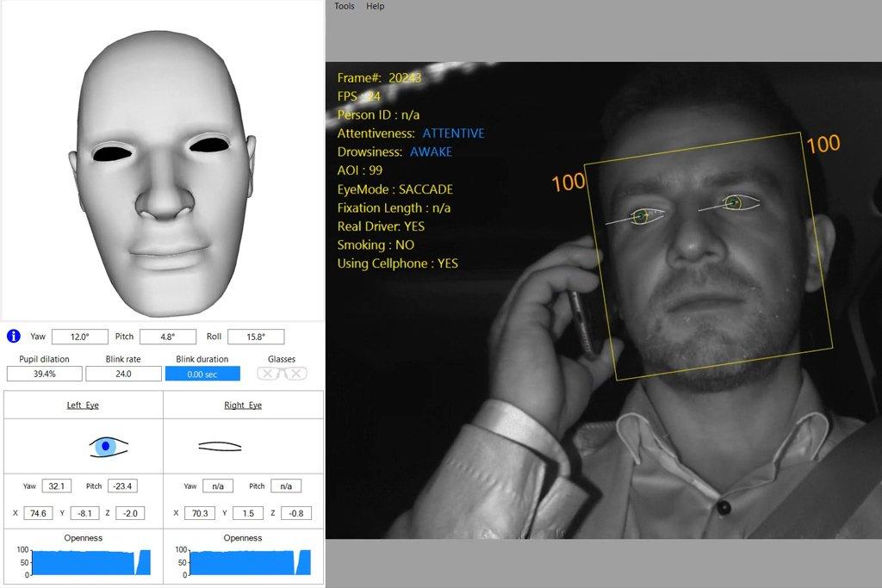Open the Tools menu
Screen dimensions: 882x588
345,6
